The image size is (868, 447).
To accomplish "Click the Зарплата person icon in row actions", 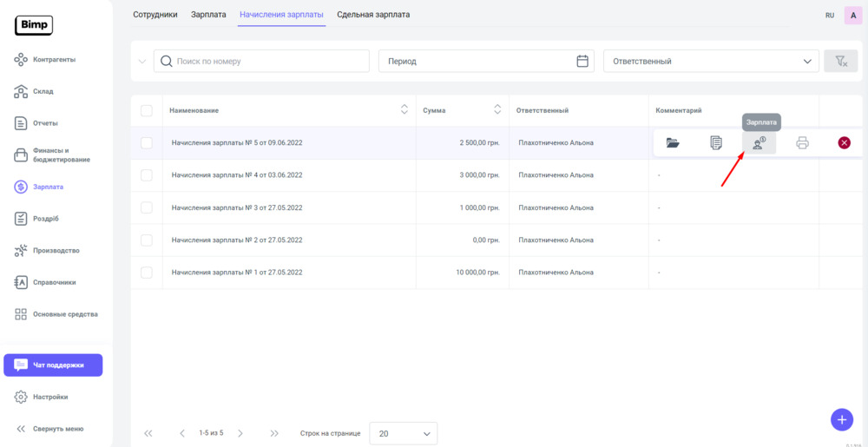I will pyautogui.click(x=759, y=143).
